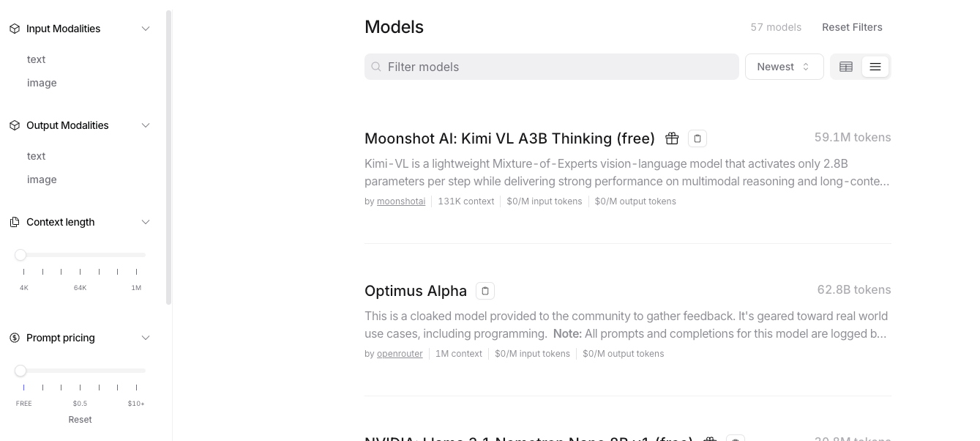
Task: Collapse the Context length section chevron
Action: [146, 222]
